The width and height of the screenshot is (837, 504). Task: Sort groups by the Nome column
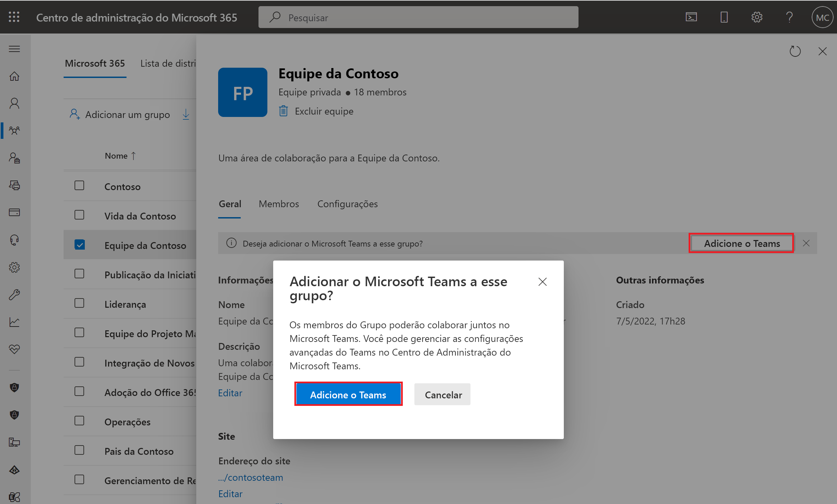[x=120, y=156]
